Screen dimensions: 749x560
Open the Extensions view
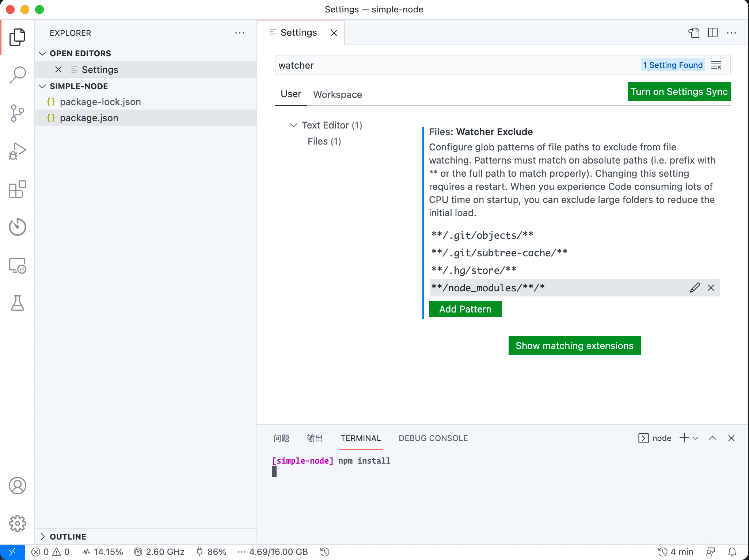tap(17, 189)
